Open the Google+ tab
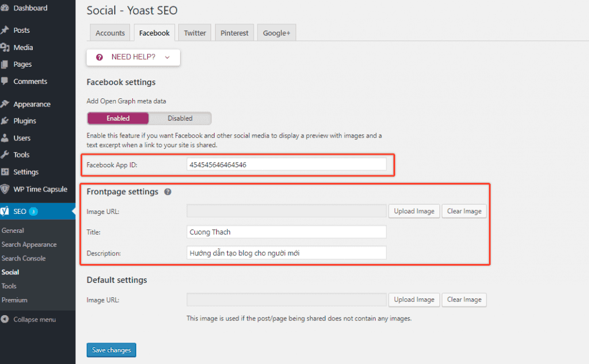The width and height of the screenshot is (589, 364). point(277,33)
